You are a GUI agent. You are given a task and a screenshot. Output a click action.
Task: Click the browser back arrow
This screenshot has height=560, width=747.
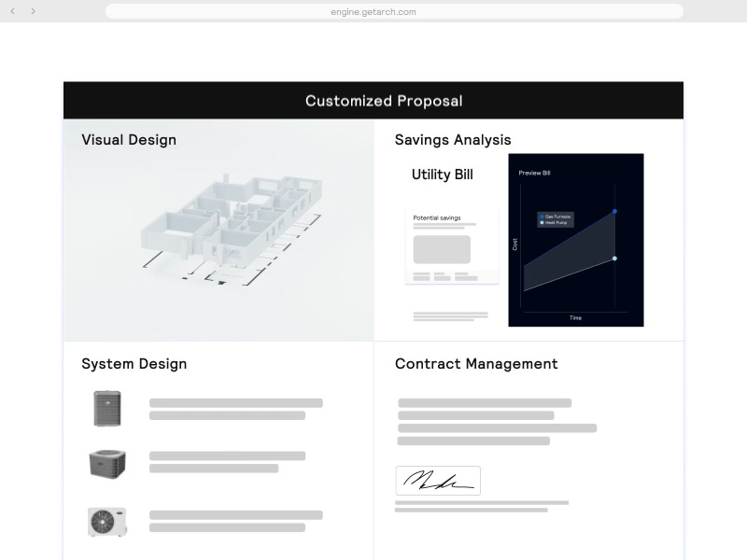(13, 11)
